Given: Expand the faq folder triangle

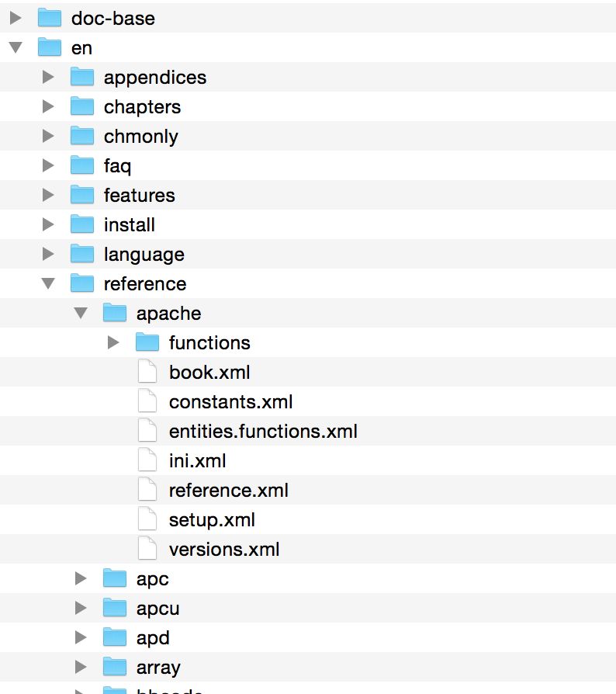Looking at the screenshot, I should (x=48, y=165).
